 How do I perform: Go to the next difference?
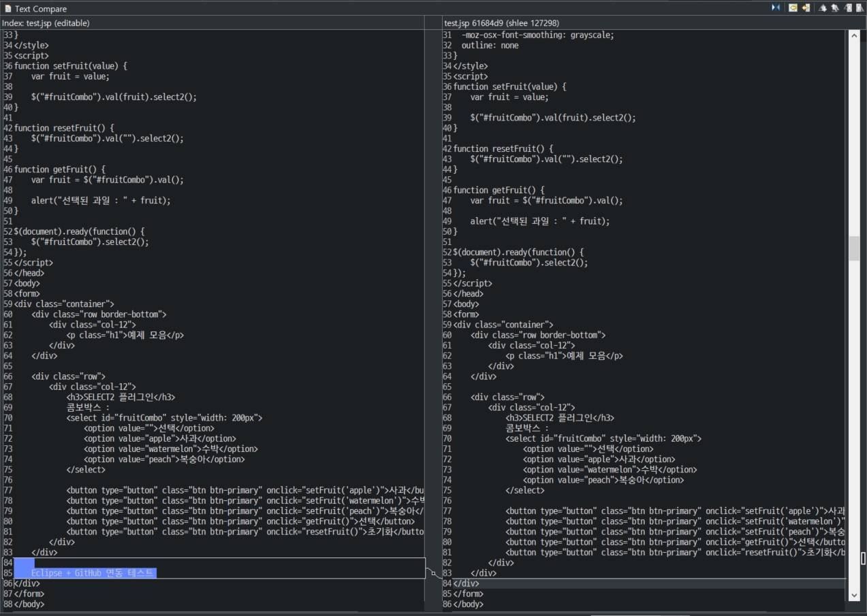point(823,8)
